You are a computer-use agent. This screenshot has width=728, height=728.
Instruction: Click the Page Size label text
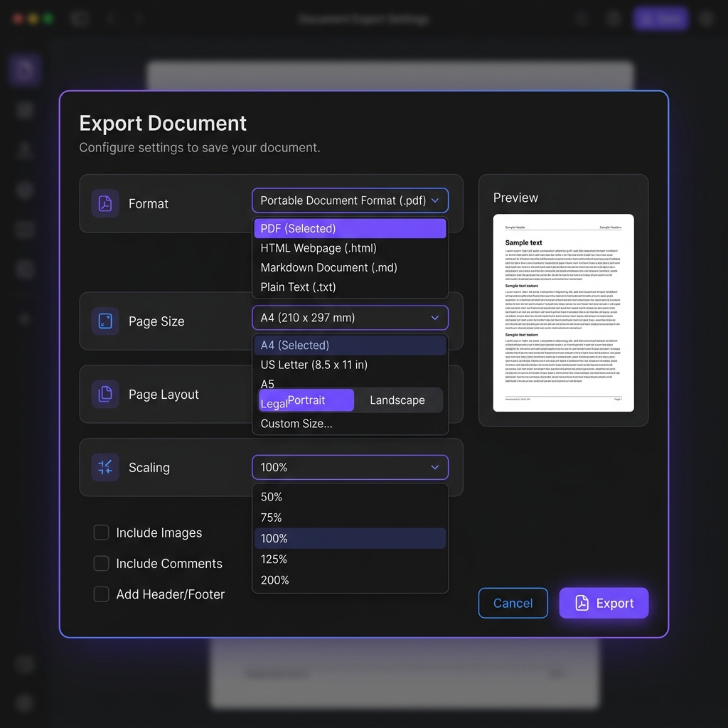156,321
